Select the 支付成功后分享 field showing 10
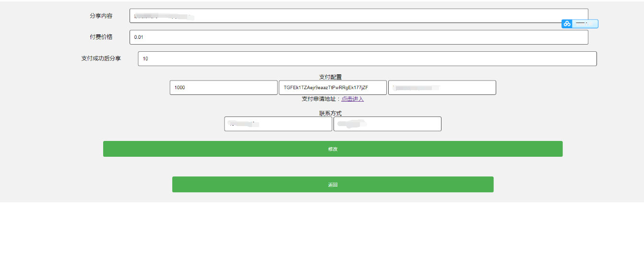This screenshot has width=644, height=256. (x=367, y=58)
